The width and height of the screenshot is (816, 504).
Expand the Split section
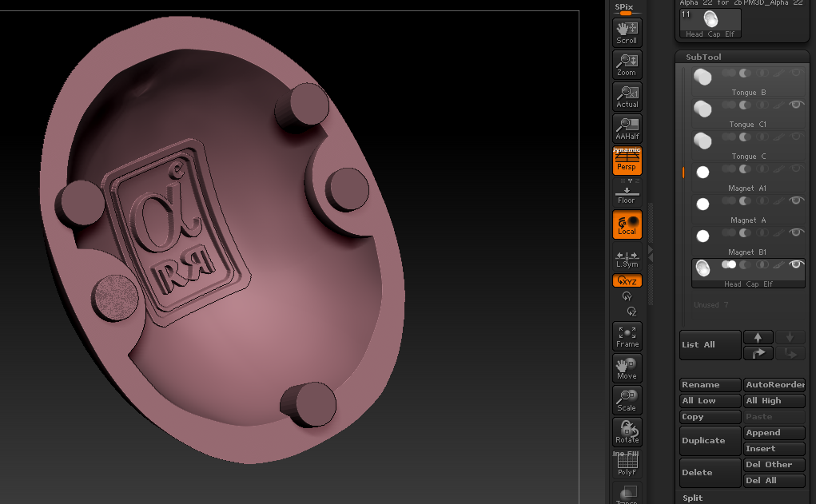tap(692, 498)
